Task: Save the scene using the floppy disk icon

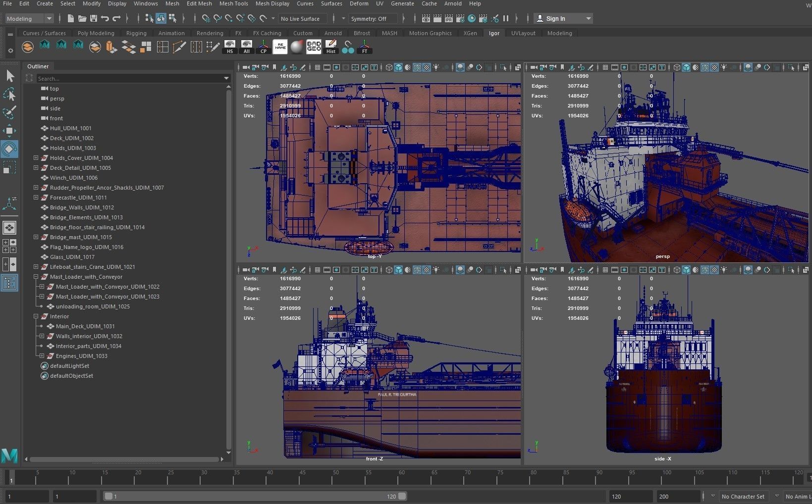Action: pyautogui.click(x=94, y=19)
